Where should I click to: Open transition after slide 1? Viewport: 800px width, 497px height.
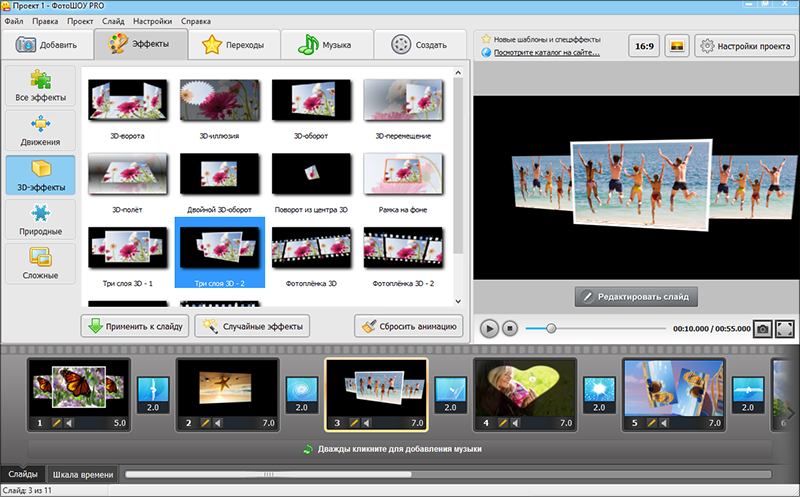[x=153, y=395]
